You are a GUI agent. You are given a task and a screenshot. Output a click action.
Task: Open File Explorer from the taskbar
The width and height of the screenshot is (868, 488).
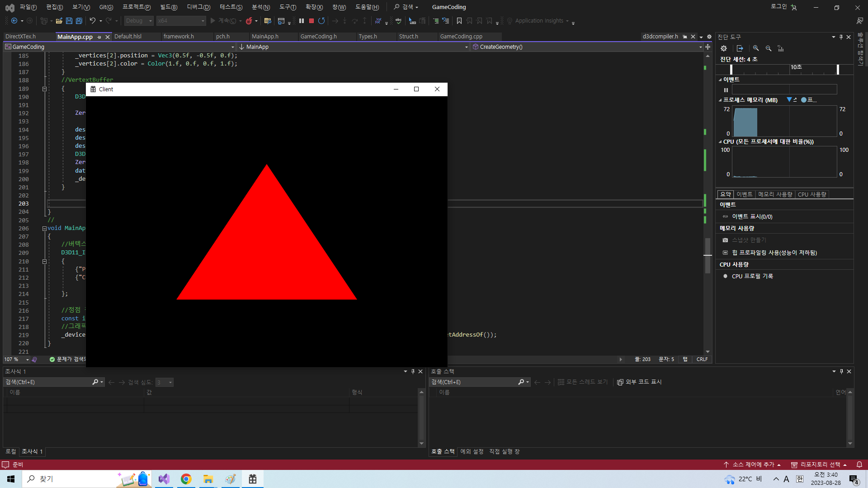tap(208, 479)
